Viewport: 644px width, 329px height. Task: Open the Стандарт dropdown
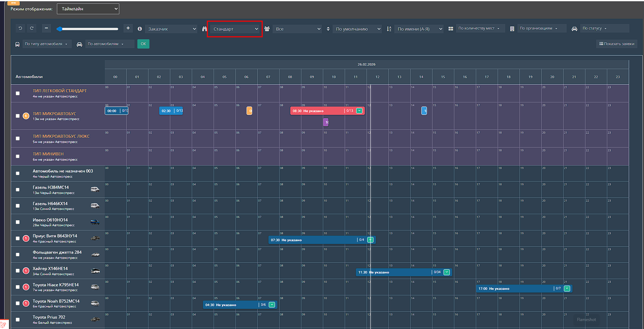pyautogui.click(x=235, y=29)
